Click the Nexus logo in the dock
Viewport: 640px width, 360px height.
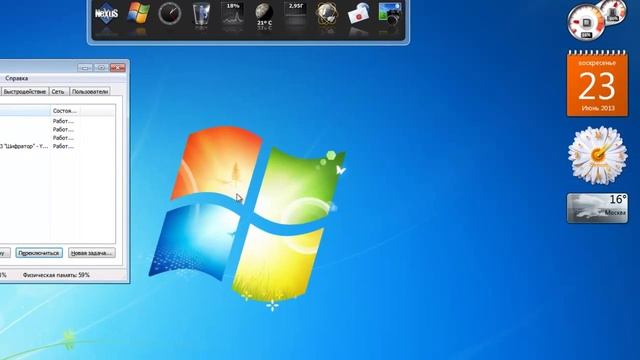tap(107, 15)
